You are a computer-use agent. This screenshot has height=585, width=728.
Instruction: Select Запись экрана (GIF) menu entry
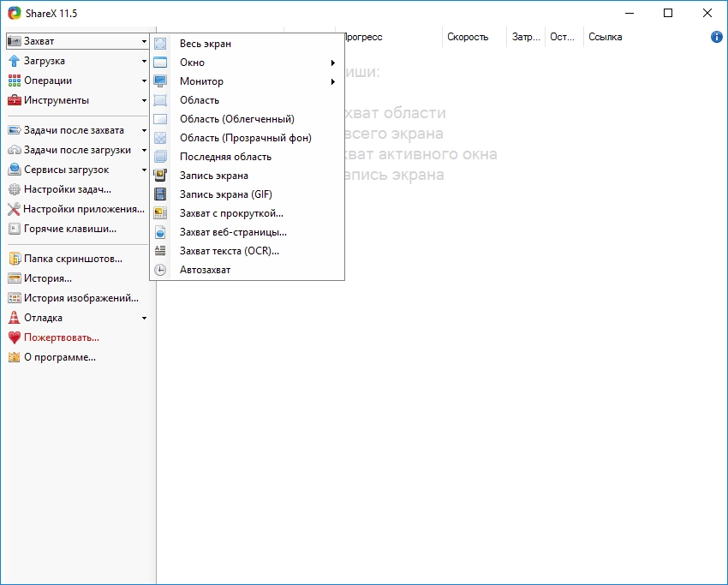point(247,194)
